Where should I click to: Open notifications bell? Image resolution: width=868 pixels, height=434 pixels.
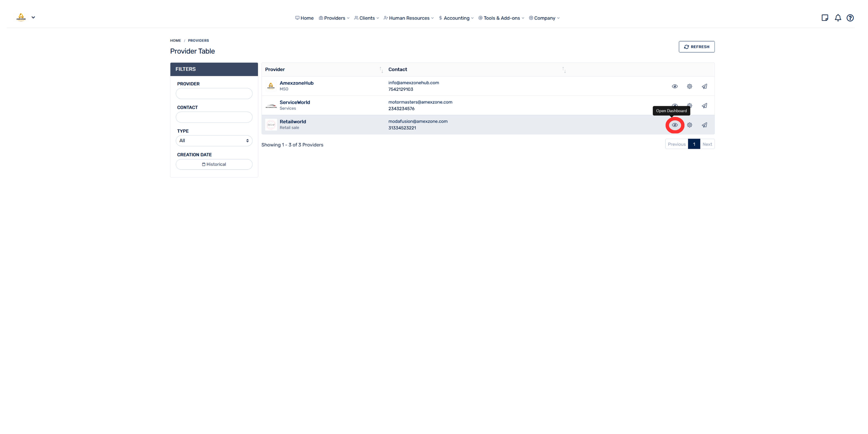[x=838, y=18]
